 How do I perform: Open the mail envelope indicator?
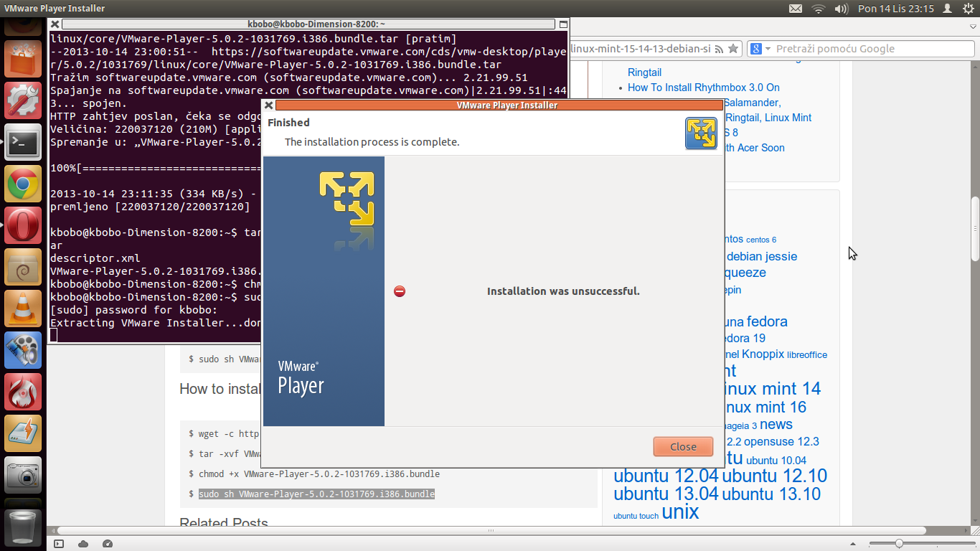[x=796, y=9]
